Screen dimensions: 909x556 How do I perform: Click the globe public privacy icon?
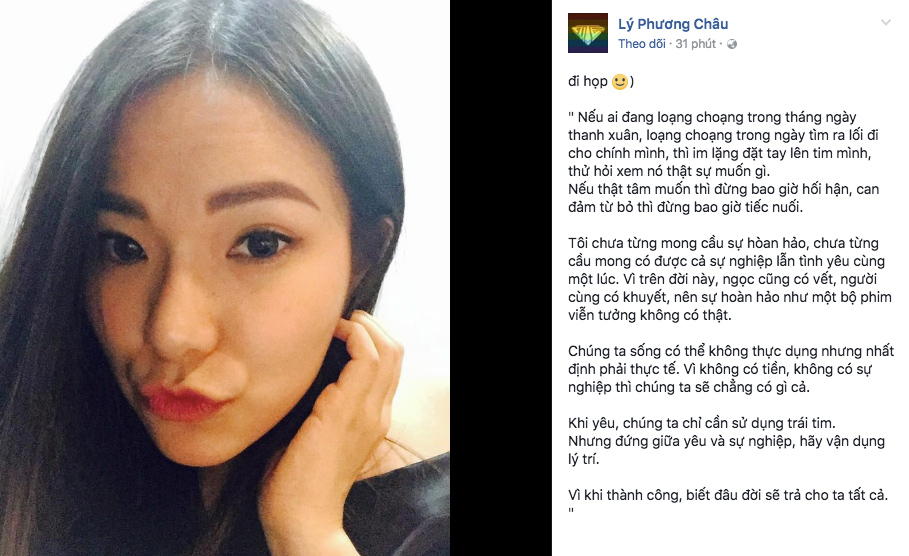[732, 44]
